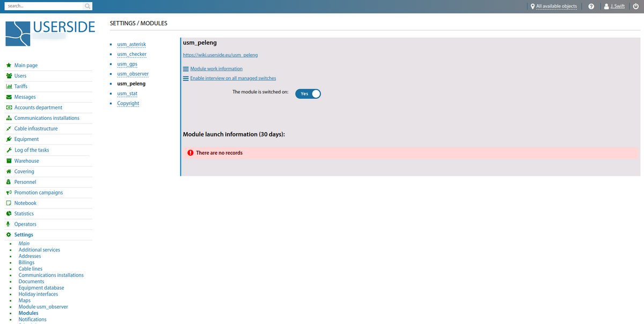Screen dimensions: 644x324
Task: Open the Maps settings entry
Action: 24,300
